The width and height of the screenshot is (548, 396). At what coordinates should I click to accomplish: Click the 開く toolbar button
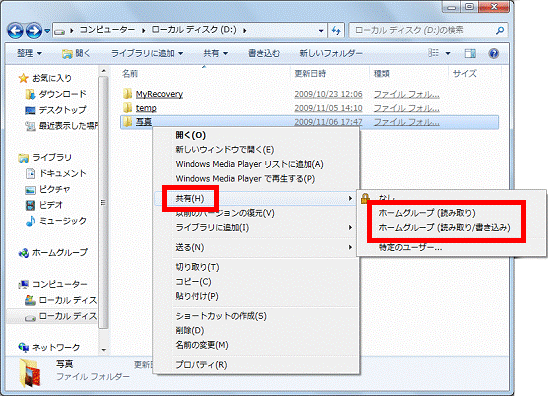76,53
